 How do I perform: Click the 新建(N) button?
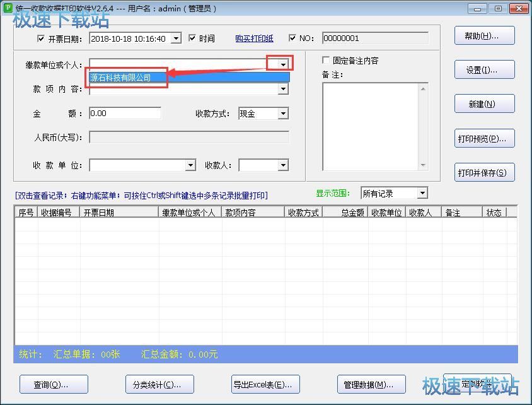pos(485,104)
